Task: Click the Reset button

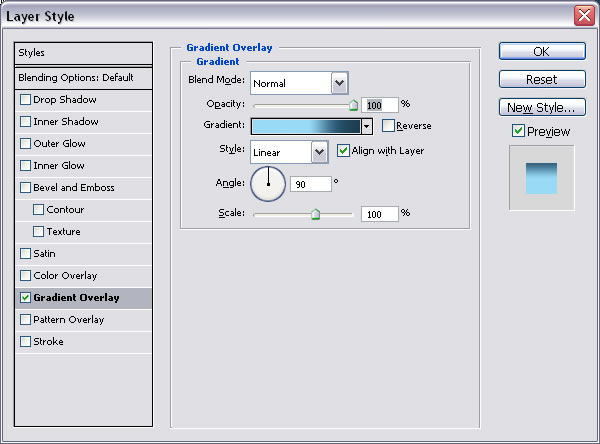Action: click(x=542, y=79)
